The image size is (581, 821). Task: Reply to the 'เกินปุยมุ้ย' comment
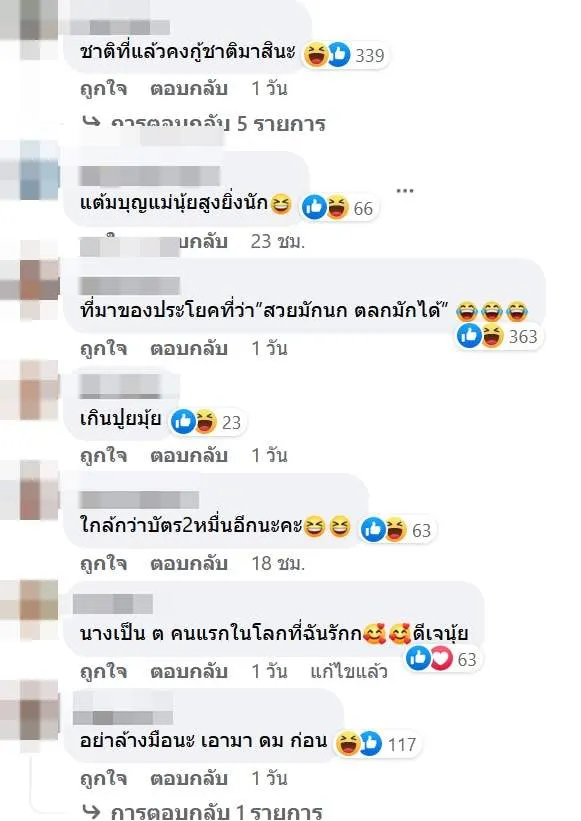[189, 455]
